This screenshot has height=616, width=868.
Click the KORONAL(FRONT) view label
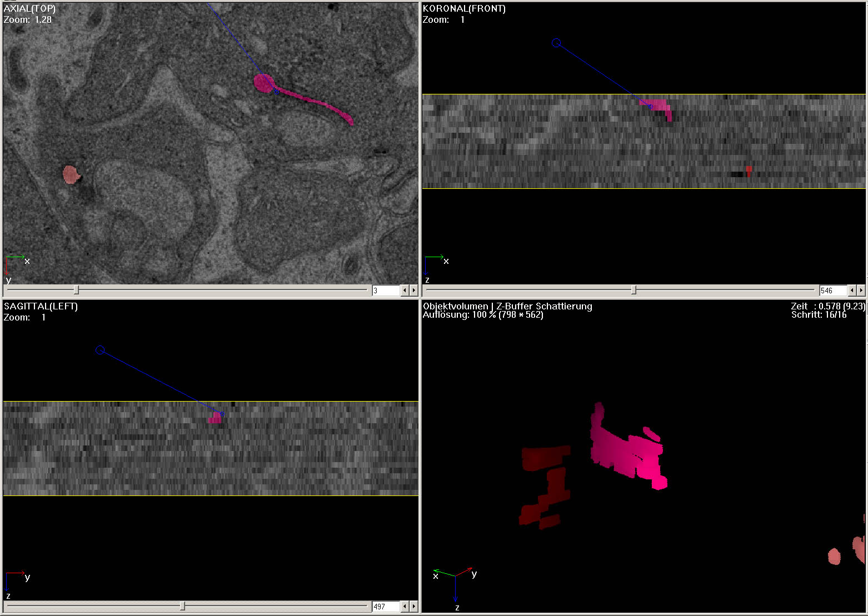click(464, 9)
